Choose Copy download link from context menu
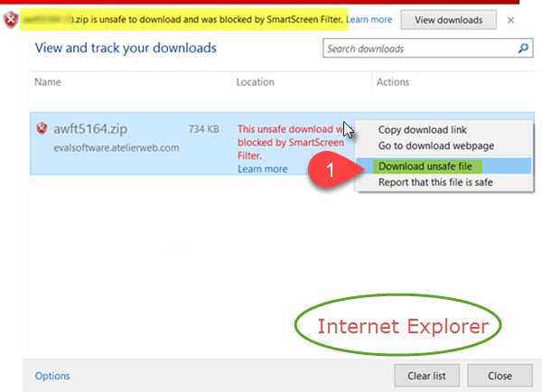Viewport: 542px width, 392px height. 423,130
